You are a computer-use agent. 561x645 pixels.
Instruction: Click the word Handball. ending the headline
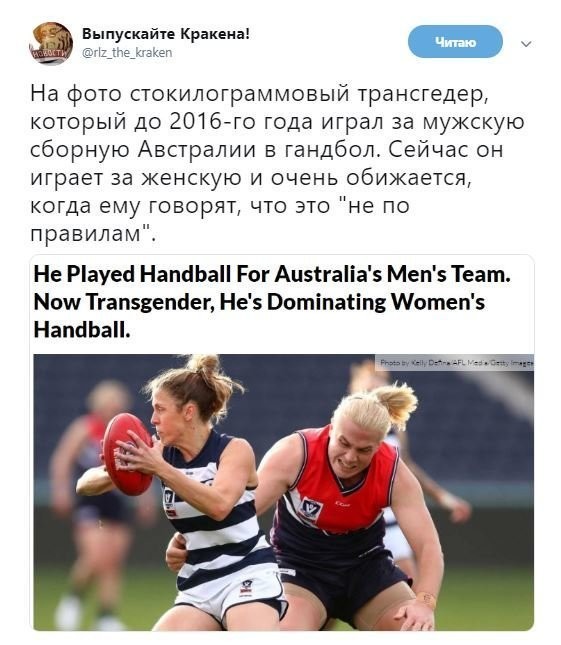click(x=82, y=329)
